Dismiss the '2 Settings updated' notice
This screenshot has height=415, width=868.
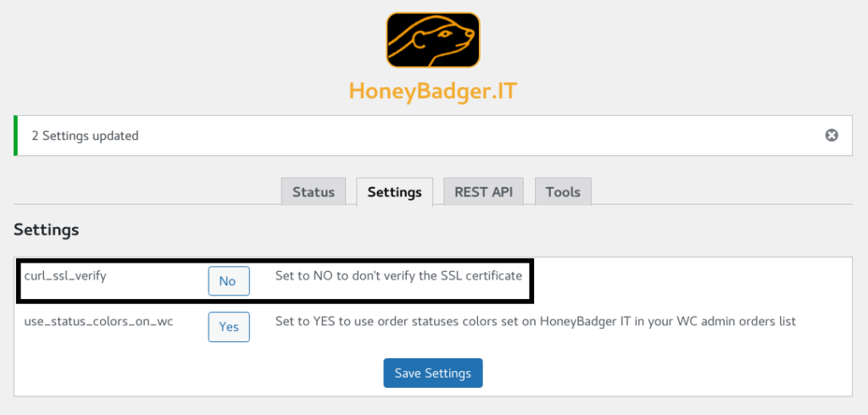pos(832,135)
